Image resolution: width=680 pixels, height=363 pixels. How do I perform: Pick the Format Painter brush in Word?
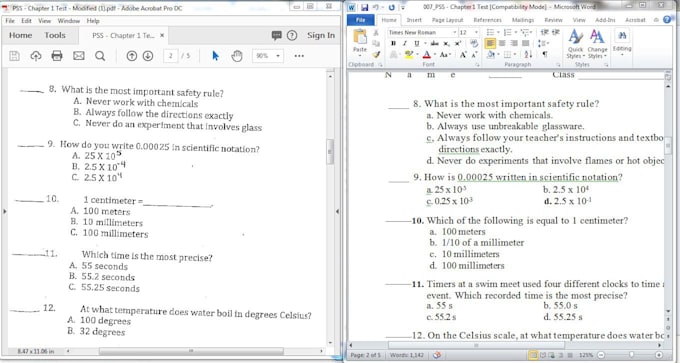[376, 55]
